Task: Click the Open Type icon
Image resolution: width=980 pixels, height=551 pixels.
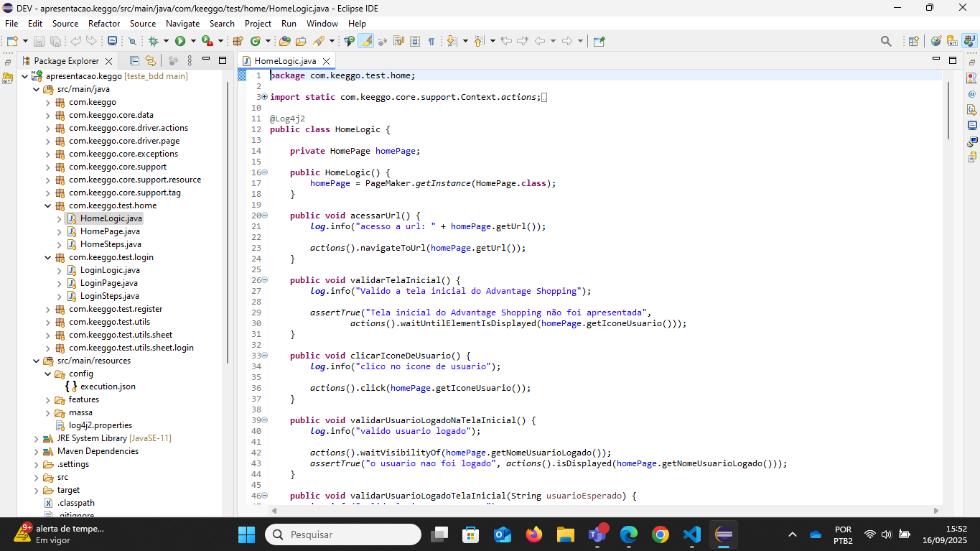Action: pos(285,41)
